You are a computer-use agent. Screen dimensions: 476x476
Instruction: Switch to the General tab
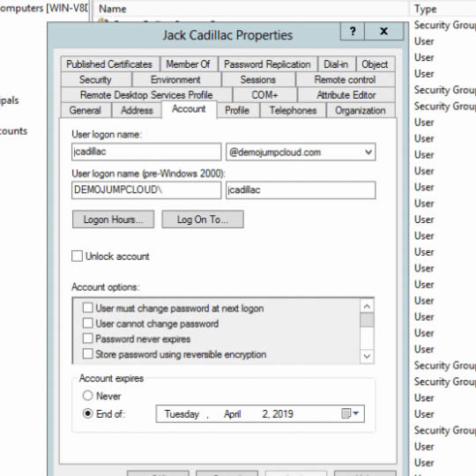point(86,110)
